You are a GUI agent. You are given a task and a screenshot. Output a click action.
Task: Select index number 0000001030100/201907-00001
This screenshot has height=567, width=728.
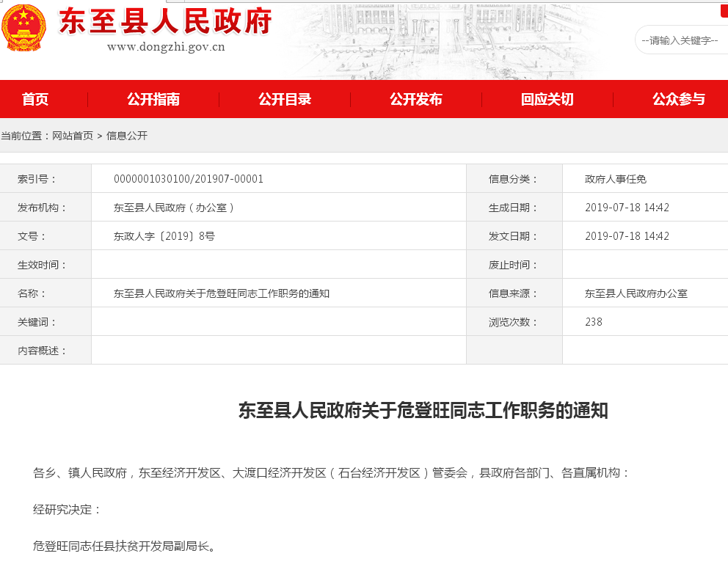coord(189,179)
